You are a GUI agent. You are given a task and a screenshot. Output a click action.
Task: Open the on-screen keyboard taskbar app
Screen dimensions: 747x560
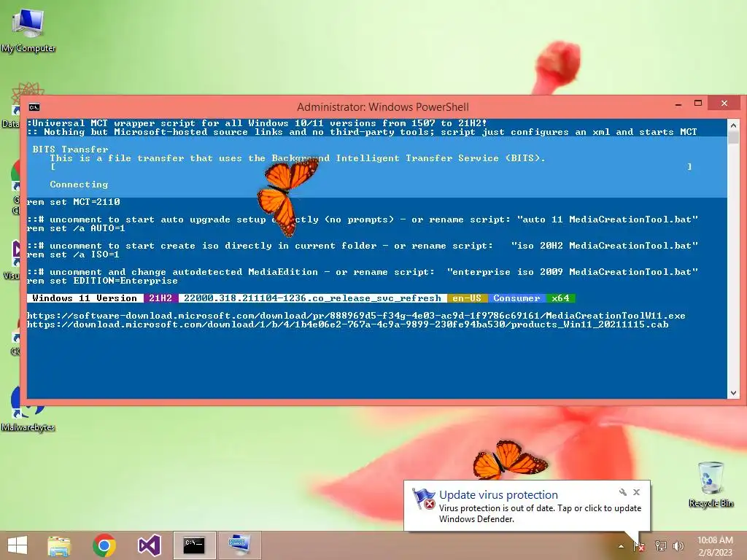[x=239, y=545]
